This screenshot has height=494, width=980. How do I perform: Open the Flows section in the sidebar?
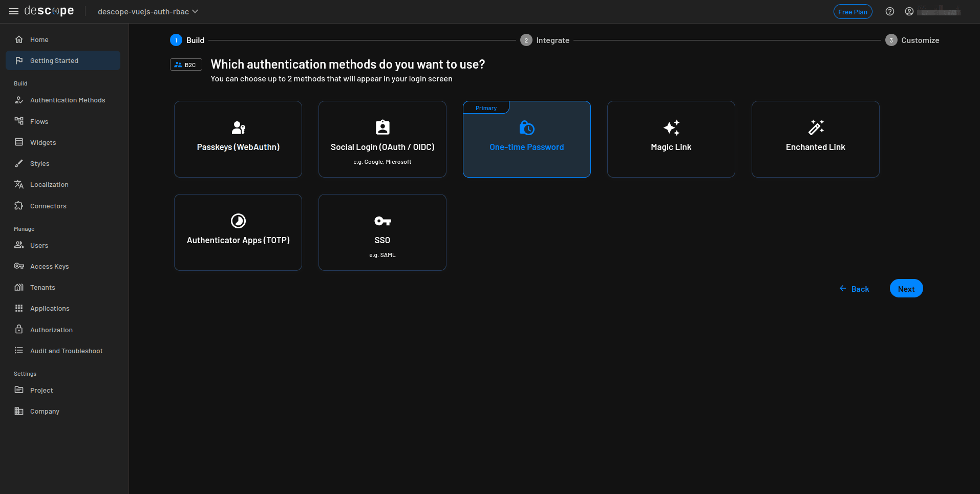[x=39, y=121]
